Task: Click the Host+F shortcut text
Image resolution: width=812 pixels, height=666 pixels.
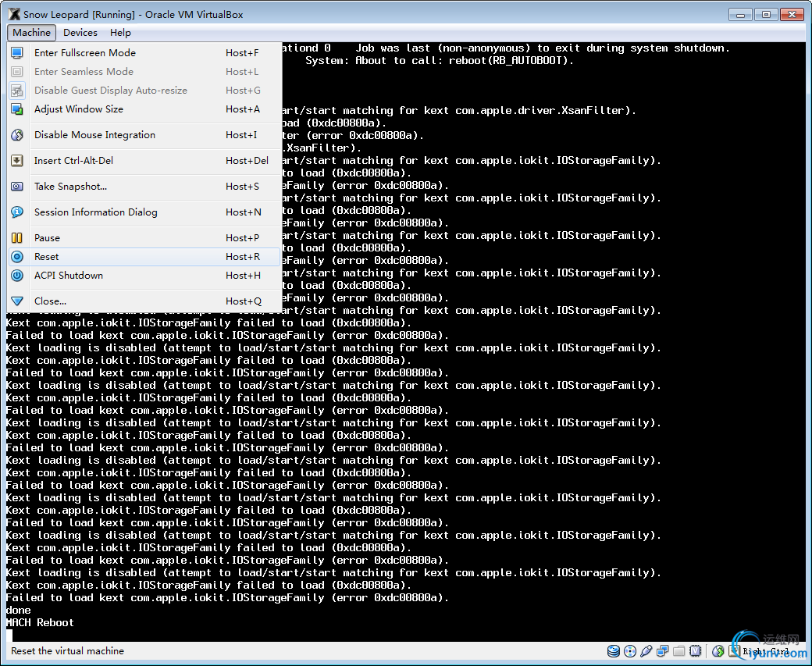Action: [x=242, y=53]
